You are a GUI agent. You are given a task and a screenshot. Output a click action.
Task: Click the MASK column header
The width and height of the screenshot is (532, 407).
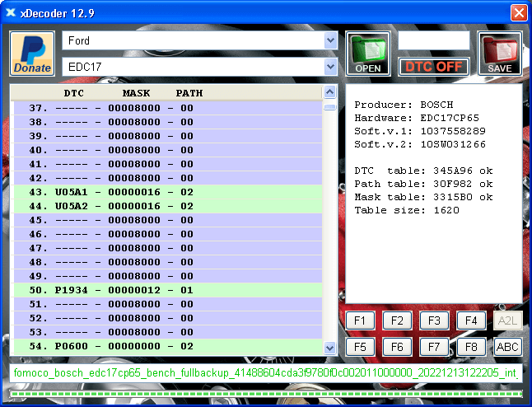[x=136, y=93]
